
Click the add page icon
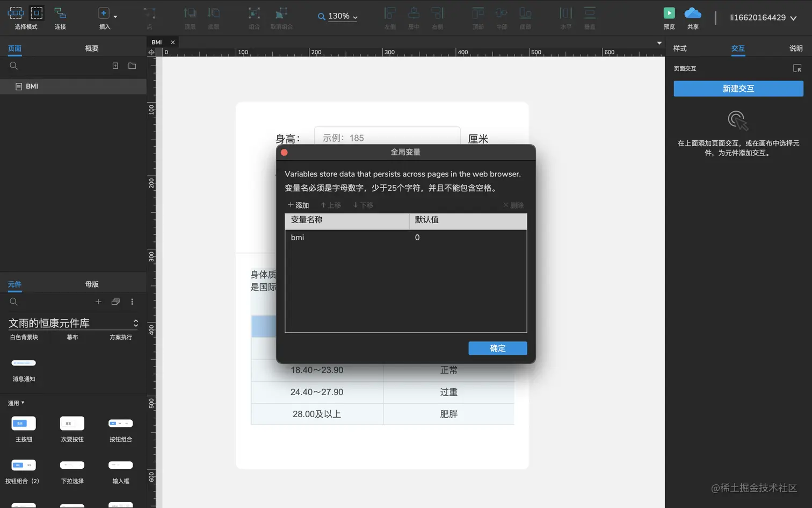115,66
